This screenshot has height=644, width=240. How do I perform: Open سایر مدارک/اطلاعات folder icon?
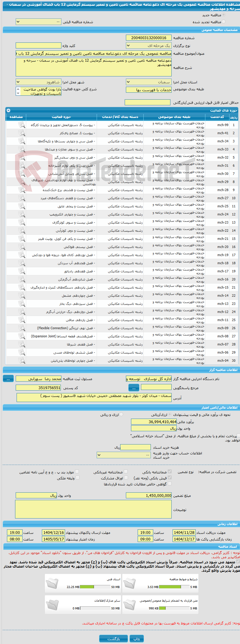(x=52, y=605)
